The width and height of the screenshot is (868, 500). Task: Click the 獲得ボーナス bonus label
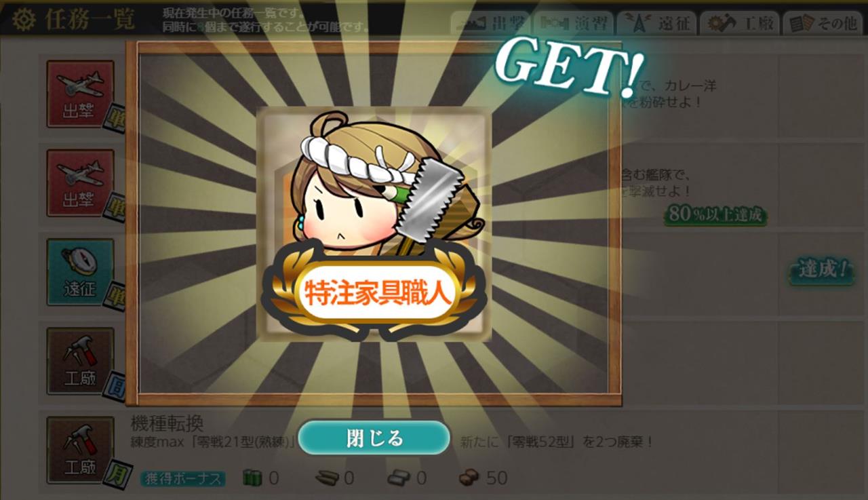pos(183,478)
